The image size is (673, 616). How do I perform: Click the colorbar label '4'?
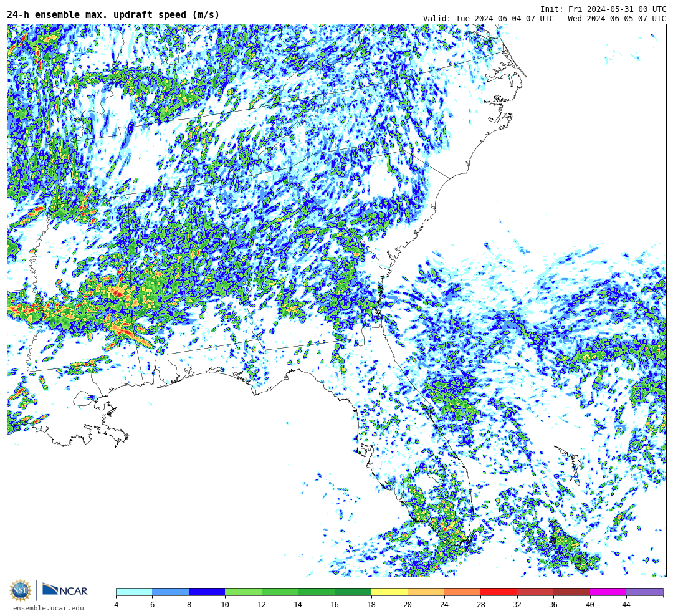click(117, 605)
